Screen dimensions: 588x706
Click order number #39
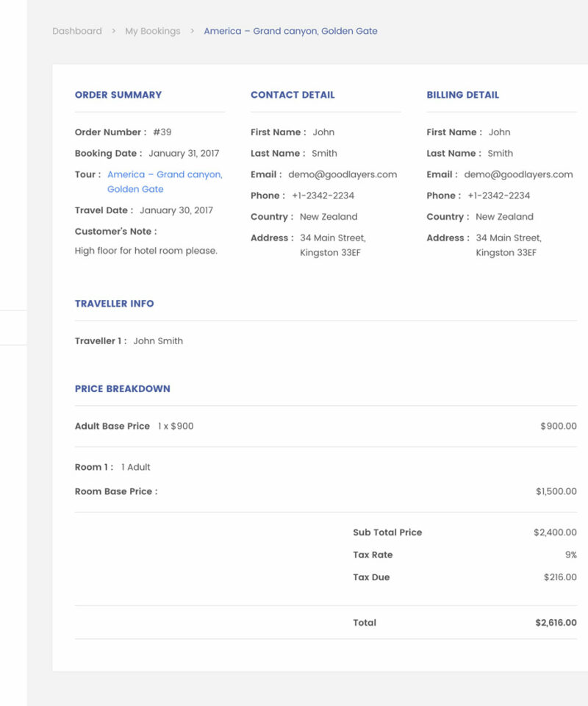tap(162, 132)
